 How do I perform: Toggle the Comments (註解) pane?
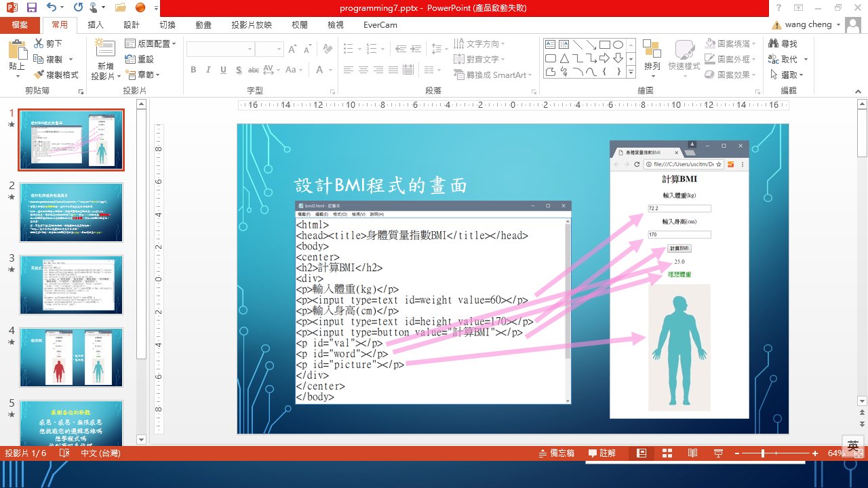[x=602, y=453]
